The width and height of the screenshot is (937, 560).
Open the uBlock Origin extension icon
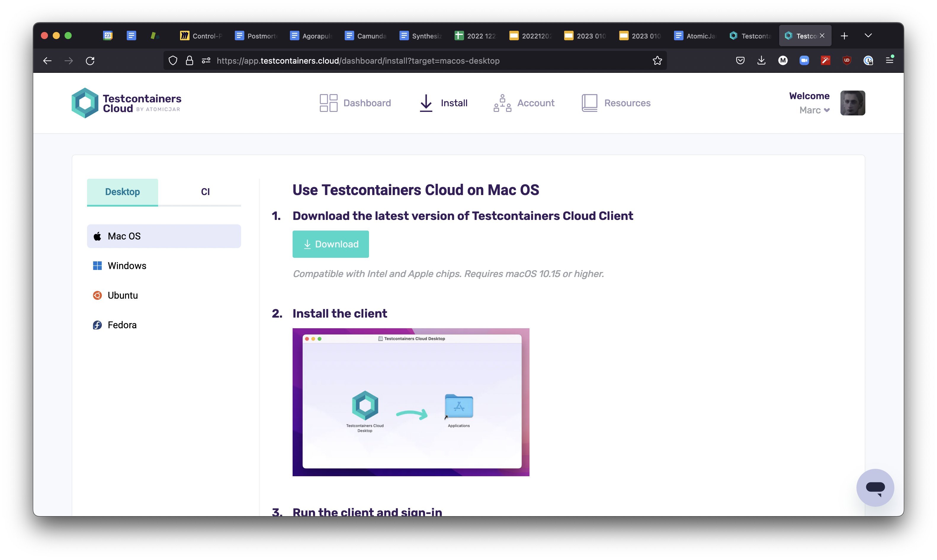point(847,60)
